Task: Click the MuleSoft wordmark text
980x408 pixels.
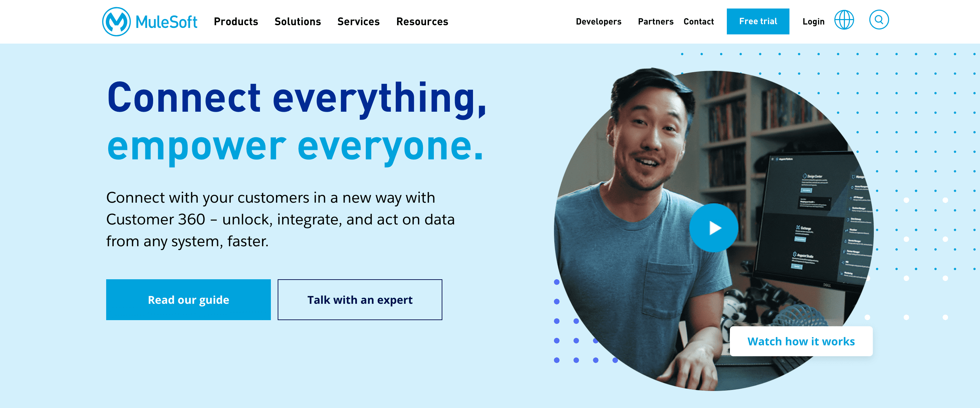Action: 166,22
